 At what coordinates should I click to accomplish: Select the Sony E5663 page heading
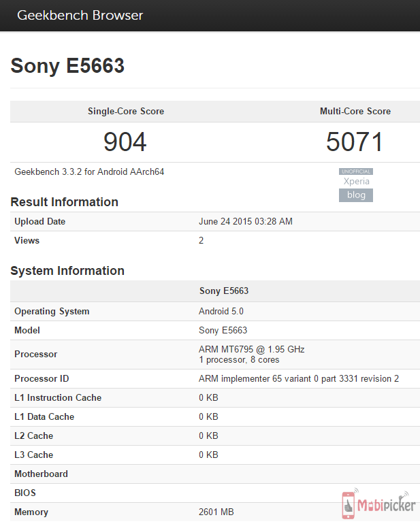pos(67,65)
